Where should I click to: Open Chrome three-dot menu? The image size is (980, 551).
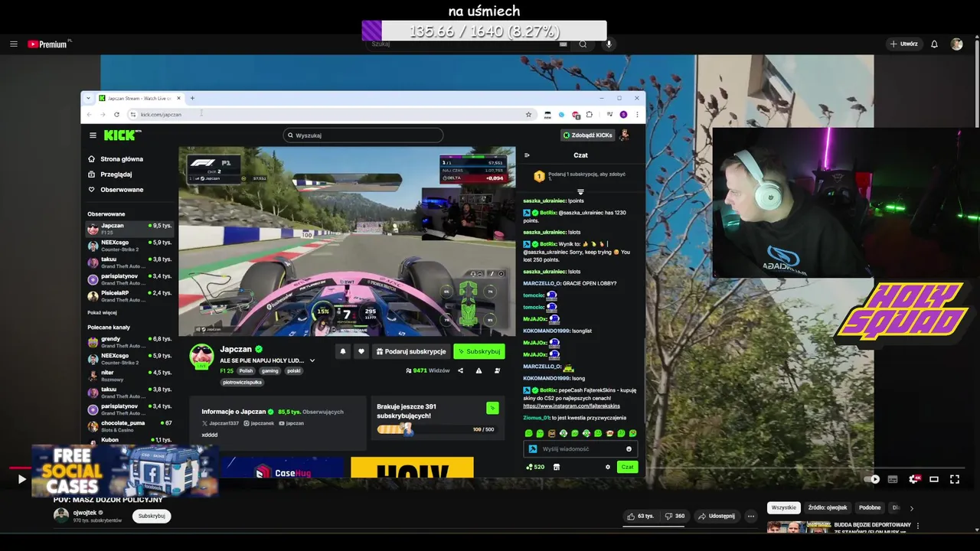[x=636, y=115]
